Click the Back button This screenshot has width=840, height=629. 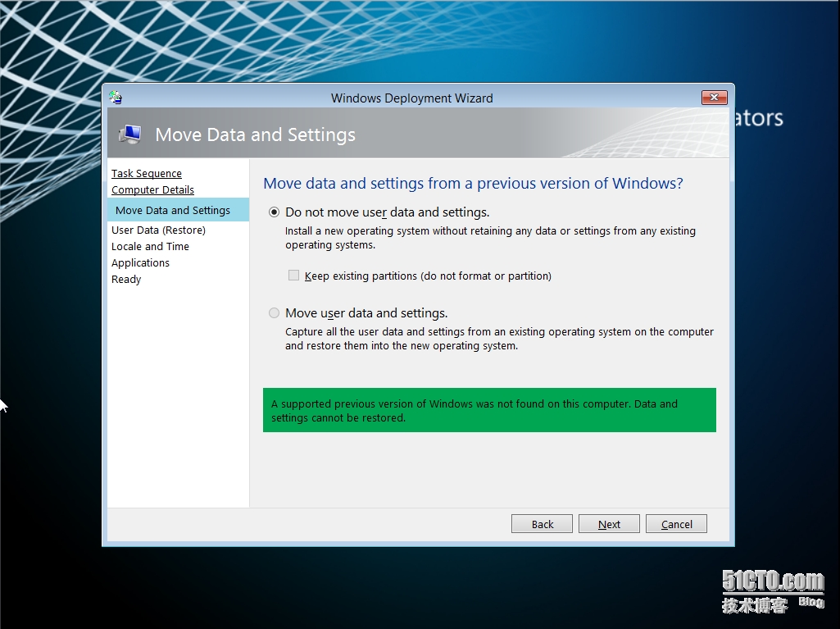pos(543,524)
